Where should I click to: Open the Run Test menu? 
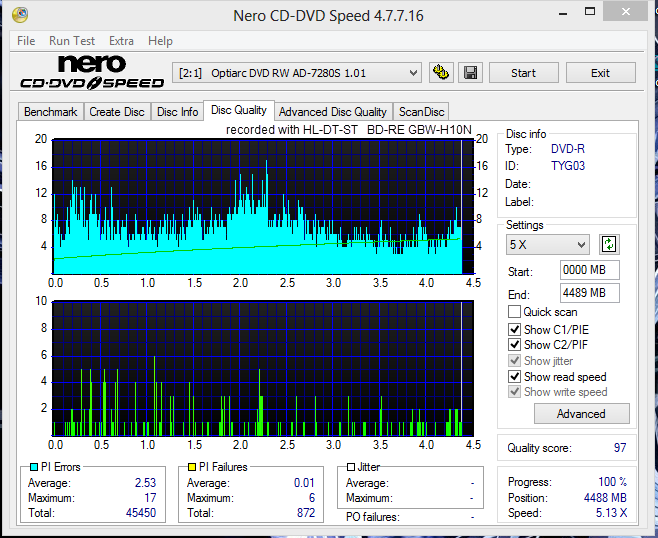pos(72,41)
